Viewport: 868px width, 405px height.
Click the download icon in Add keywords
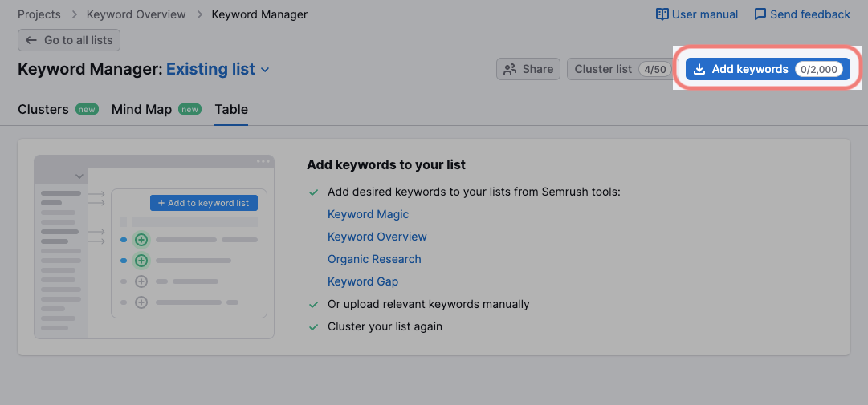click(699, 69)
